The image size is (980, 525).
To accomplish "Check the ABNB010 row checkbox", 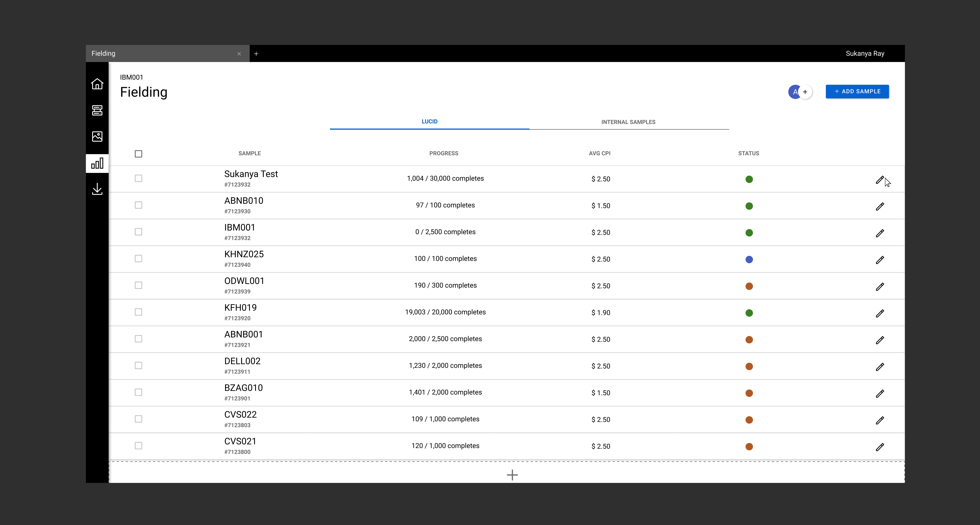I will 138,205.
